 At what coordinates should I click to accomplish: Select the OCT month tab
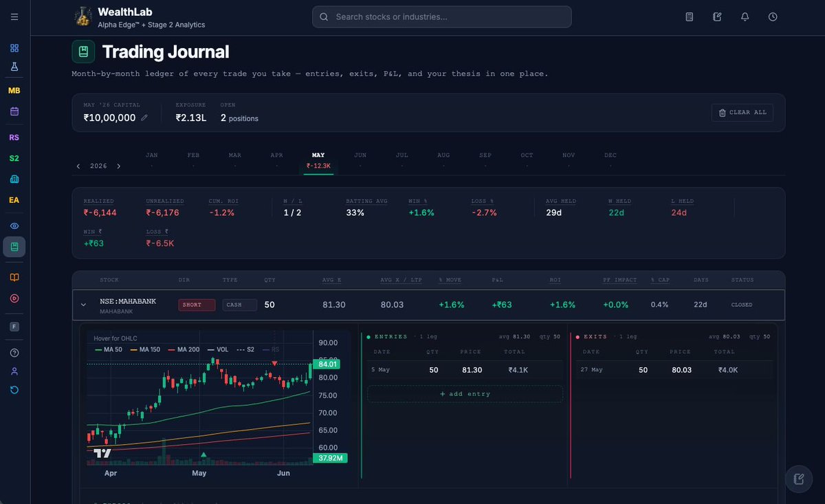coord(527,160)
